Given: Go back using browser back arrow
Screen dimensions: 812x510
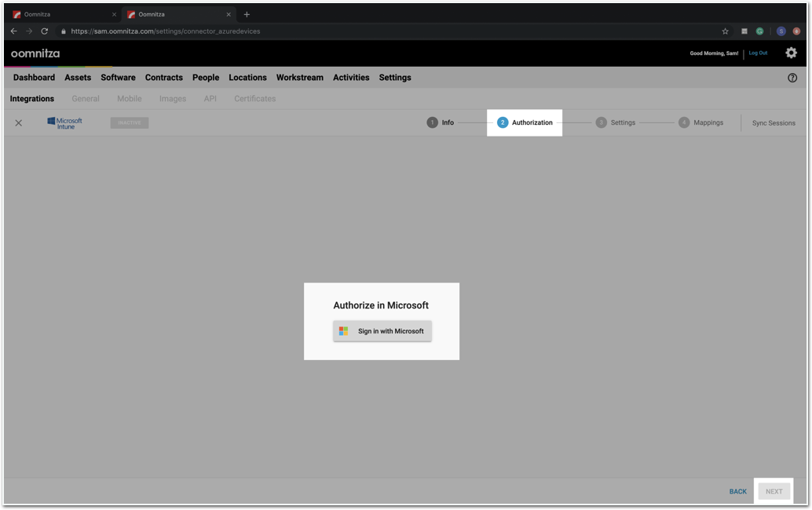Looking at the screenshot, I should click(x=14, y=31).
